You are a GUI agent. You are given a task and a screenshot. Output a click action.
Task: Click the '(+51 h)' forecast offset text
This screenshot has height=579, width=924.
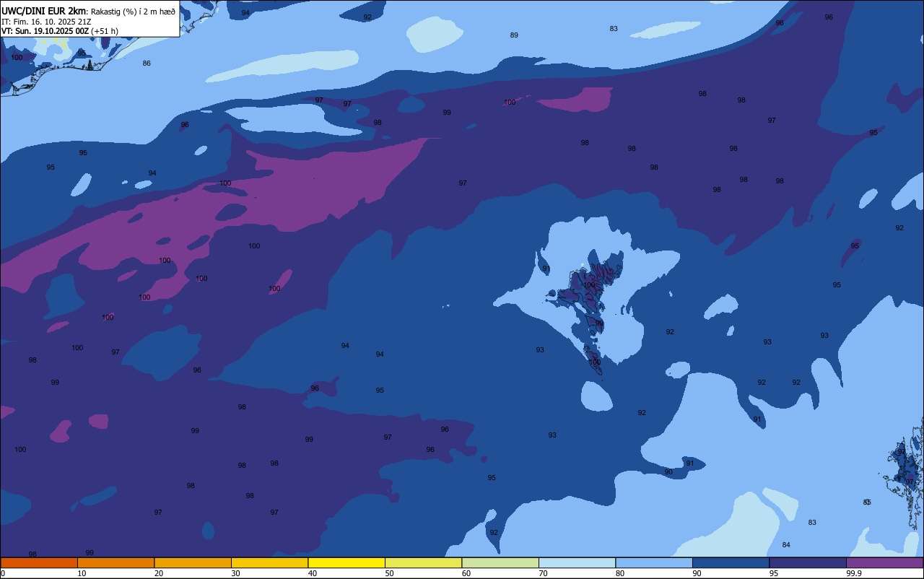click(x=105, y=31)
